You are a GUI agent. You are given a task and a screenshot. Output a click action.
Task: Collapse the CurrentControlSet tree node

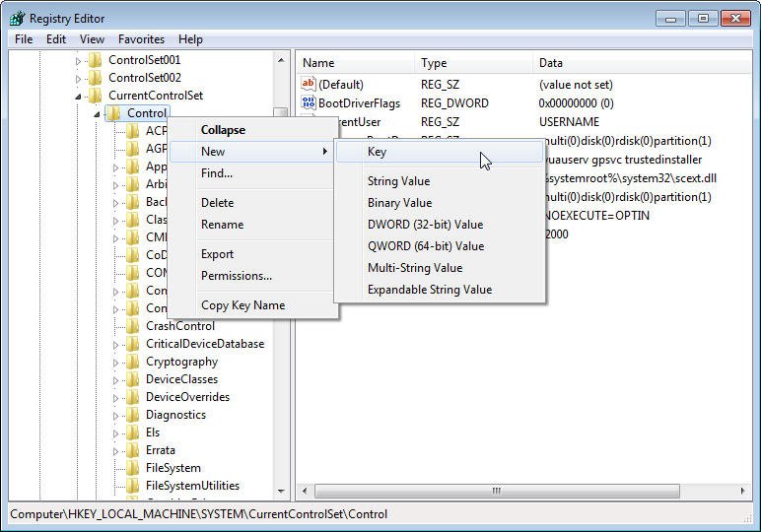click(78, 97)
